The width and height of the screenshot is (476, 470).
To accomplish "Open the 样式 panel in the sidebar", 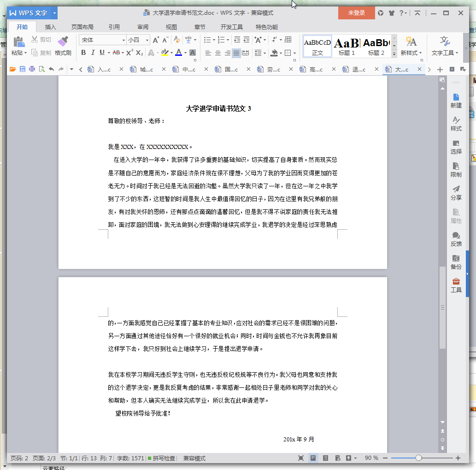I will [x=456, y=124].
